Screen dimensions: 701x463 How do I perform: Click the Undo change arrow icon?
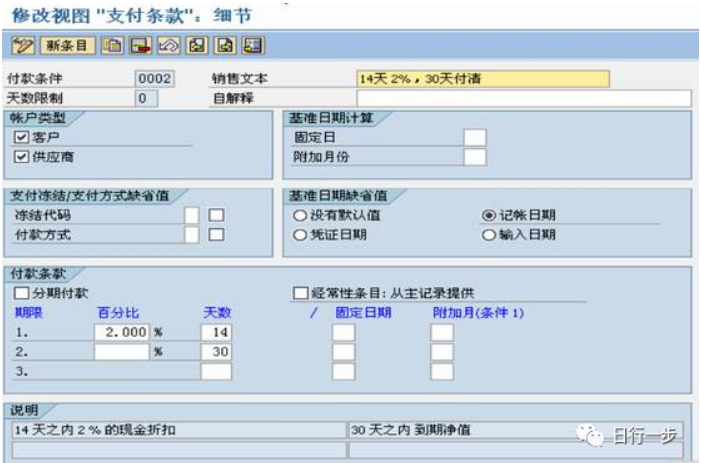click(169, 46)
